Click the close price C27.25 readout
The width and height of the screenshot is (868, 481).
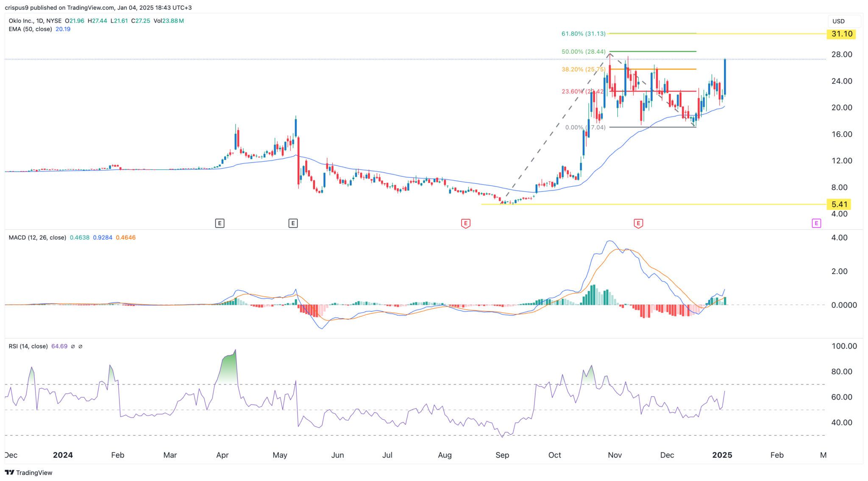tap(141, 21)
